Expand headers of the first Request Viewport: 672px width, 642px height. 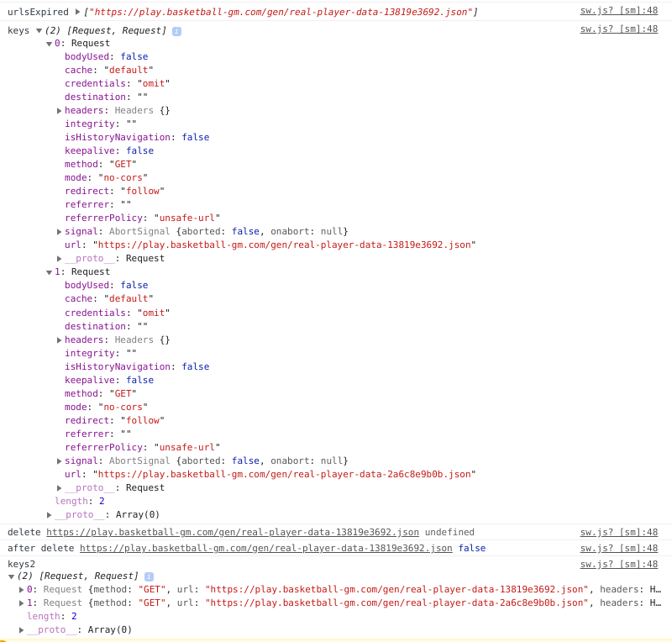pyautogui.click(x=59, y=110)
